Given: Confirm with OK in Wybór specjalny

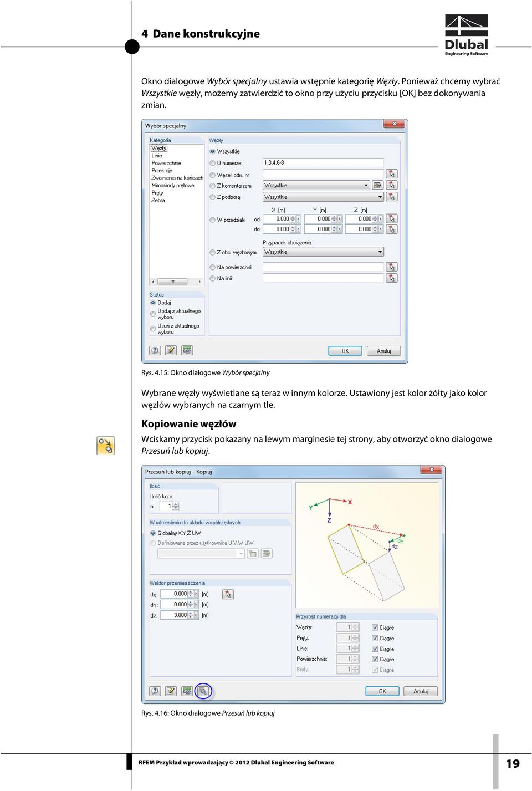Looking at the screenshot, I should pyautogui.click(x=345, y=351).
